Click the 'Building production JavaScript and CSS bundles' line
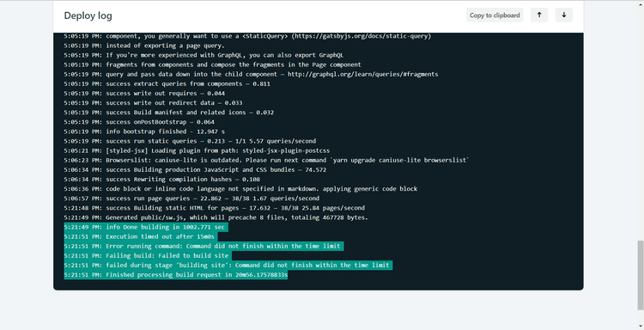644x330 pixels. click(x=195, y=169)
